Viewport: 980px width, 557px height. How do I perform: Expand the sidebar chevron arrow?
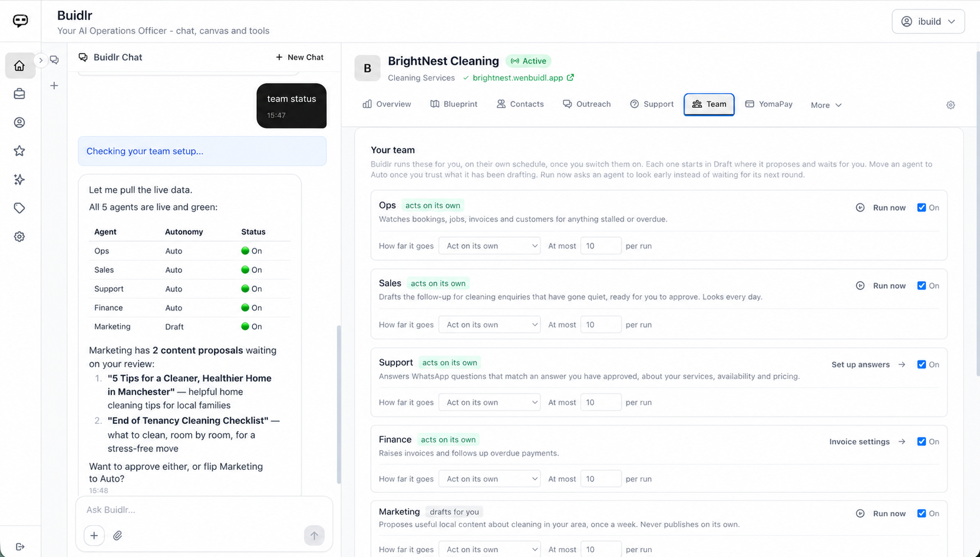(41, 60)
